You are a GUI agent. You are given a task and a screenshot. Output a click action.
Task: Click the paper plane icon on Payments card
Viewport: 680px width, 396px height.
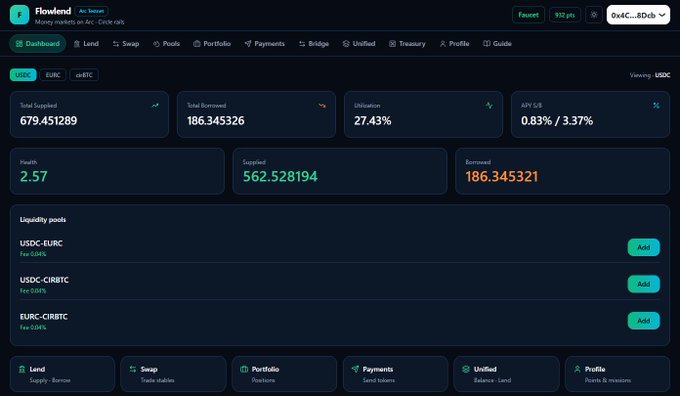[355, 369]
